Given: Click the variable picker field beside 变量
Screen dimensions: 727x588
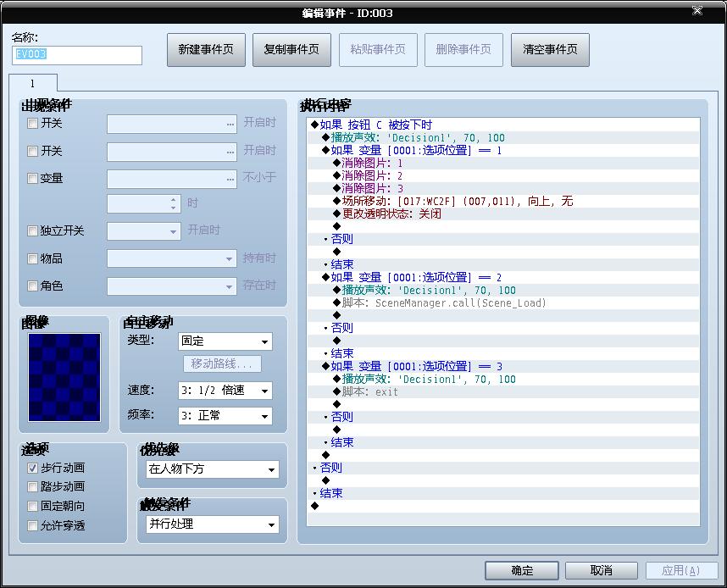Looking at the screenshot, I should pos(172,179).
